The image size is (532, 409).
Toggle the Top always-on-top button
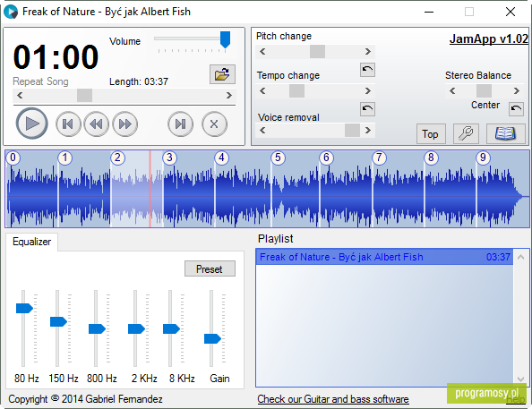pyautogui.click(x=431, y=133)
